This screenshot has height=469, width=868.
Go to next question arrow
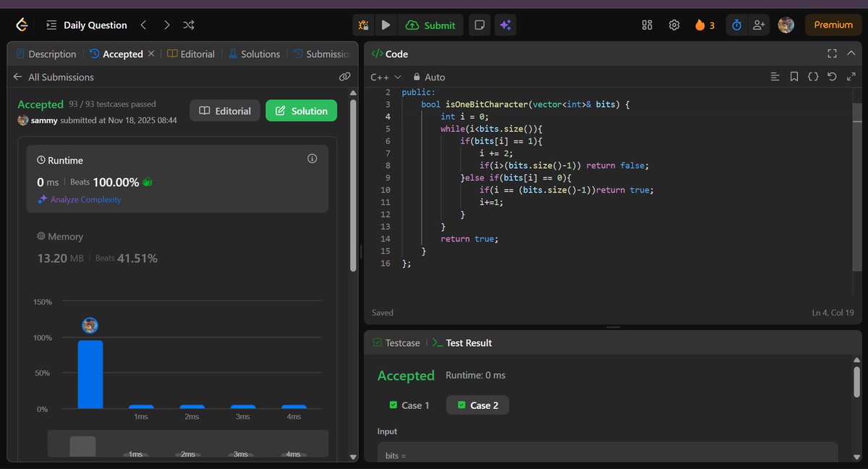(167, 25)
